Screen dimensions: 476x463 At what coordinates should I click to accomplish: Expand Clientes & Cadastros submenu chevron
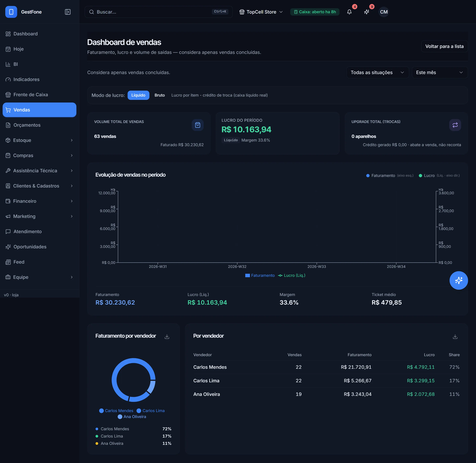click(x=72, y=186)
